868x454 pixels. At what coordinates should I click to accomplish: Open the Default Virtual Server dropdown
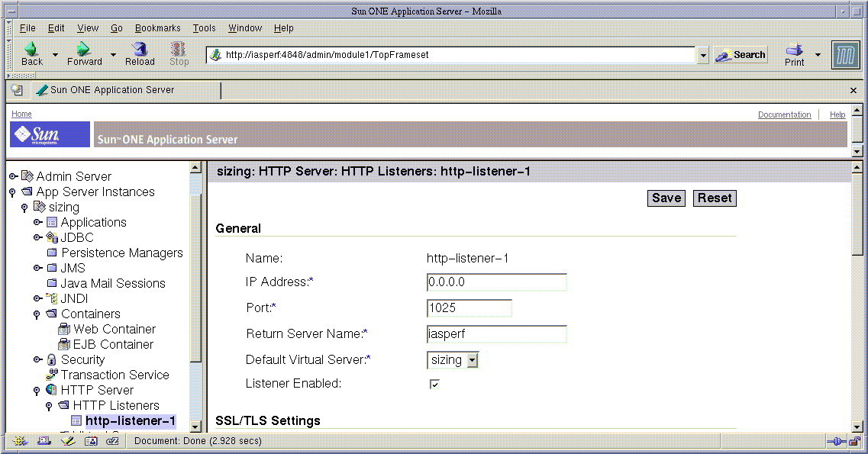coord(473,360)
